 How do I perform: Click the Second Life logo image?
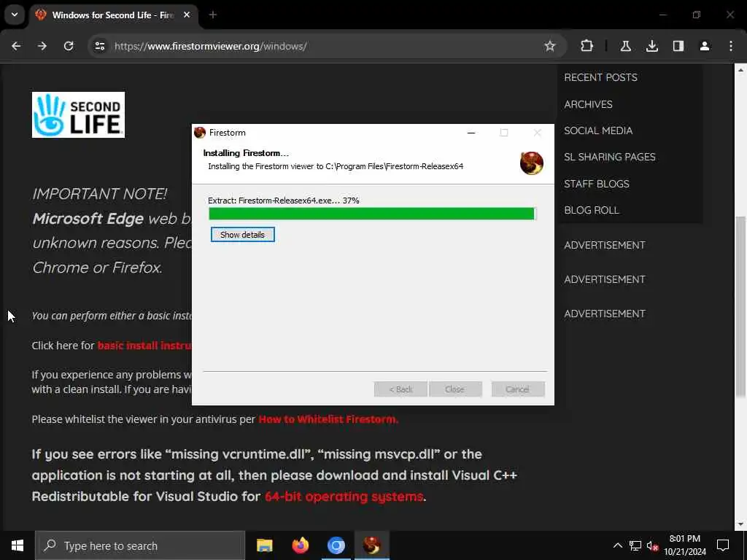[78, 114]
